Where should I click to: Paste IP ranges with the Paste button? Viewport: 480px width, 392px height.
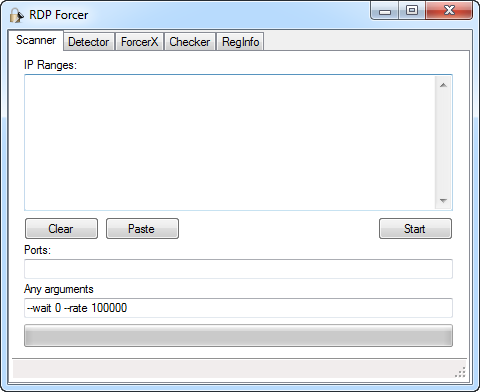142,229
